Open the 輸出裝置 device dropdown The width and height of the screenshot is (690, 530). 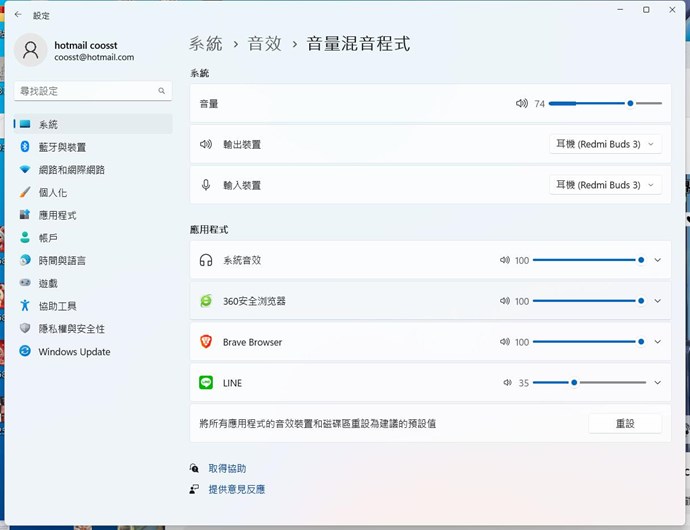point(605,144)
